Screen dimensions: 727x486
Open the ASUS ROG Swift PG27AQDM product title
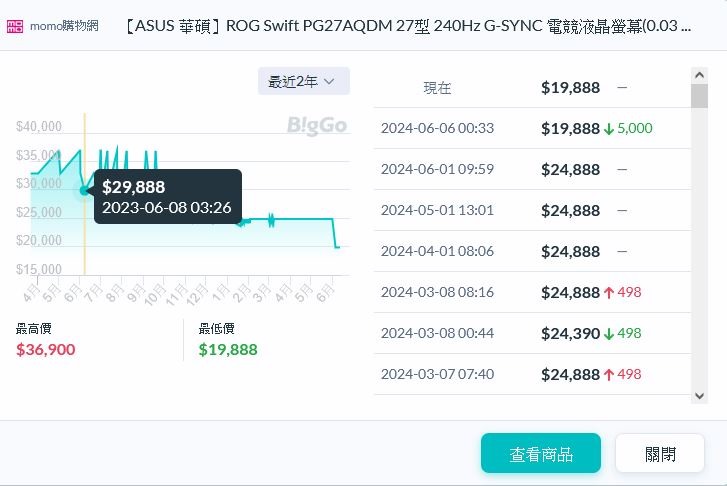coord(408,25)
